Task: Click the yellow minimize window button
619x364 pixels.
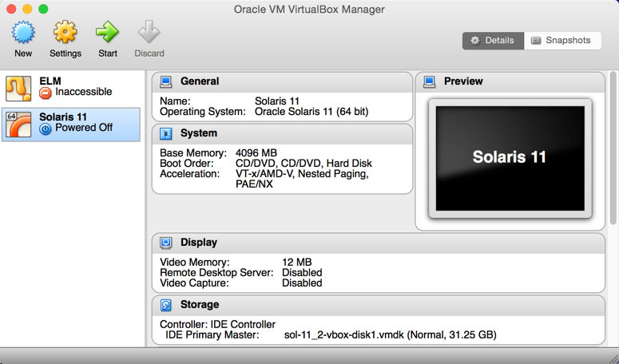Action: [x=27, y=9]
